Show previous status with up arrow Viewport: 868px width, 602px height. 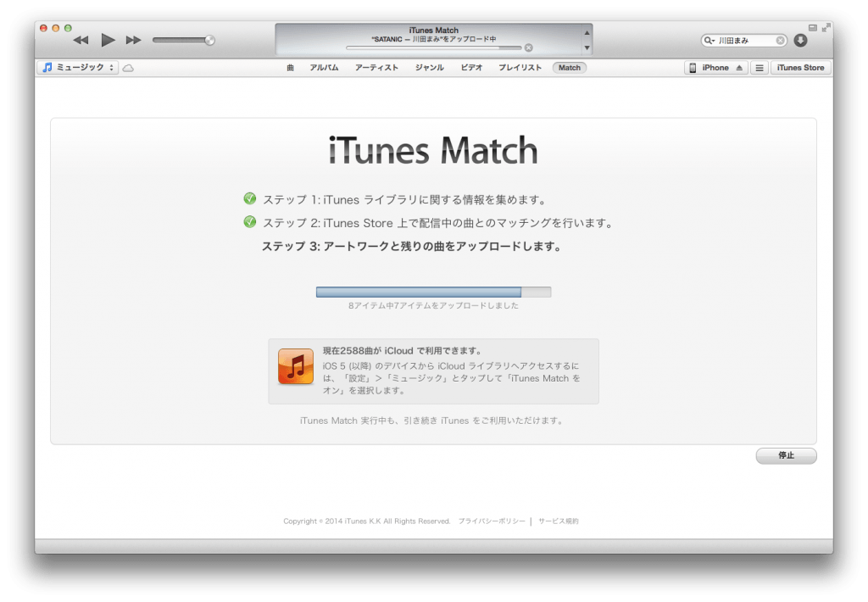(587, 33)
